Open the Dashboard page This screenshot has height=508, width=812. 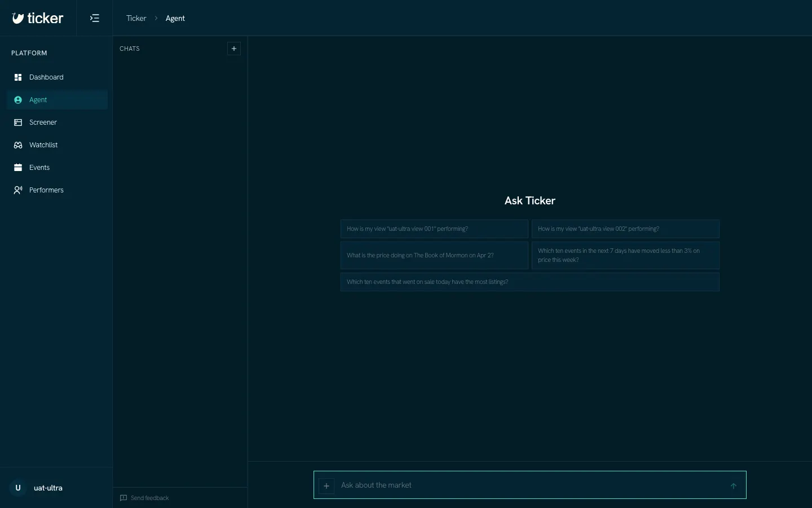tap(56, 77)
